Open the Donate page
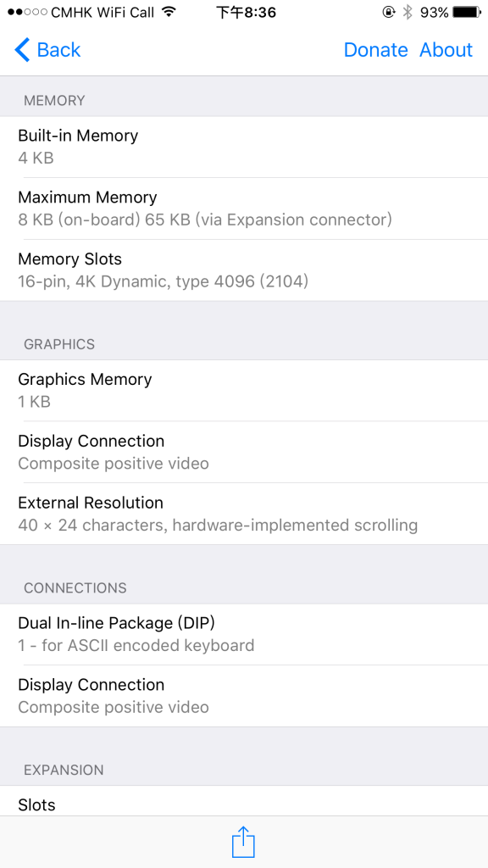Image resolution: width=488 pixels, height=868 pixels. pos(375,50)
